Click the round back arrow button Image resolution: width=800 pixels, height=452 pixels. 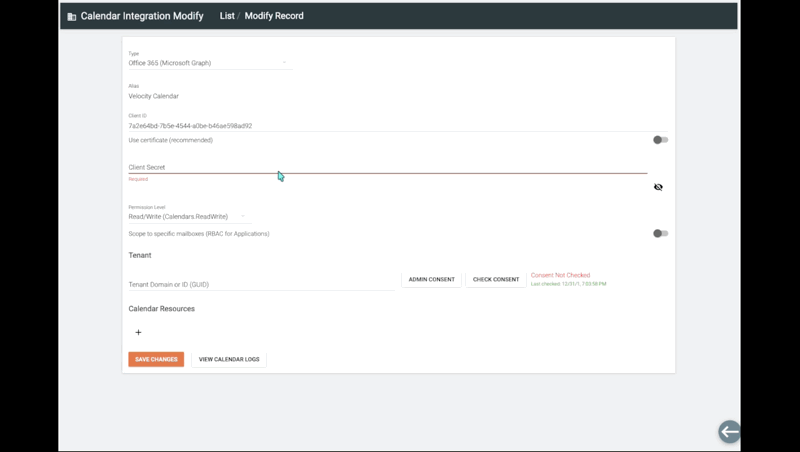click(730, 432)
